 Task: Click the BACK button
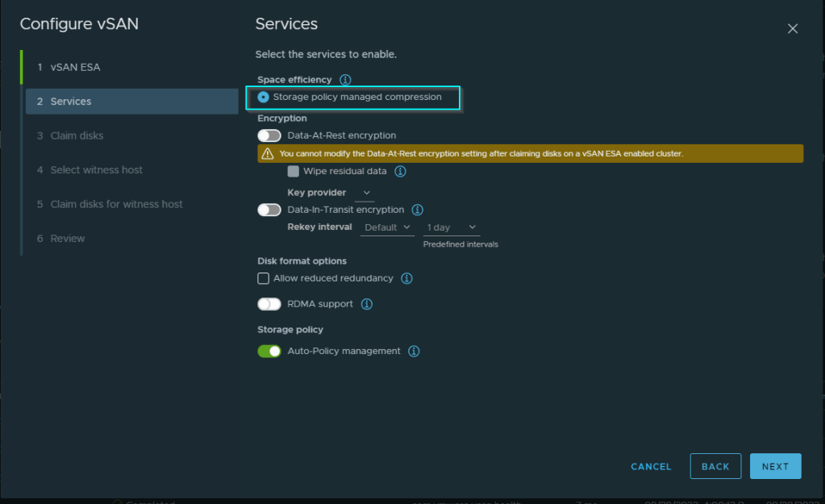tap(715, 466)
